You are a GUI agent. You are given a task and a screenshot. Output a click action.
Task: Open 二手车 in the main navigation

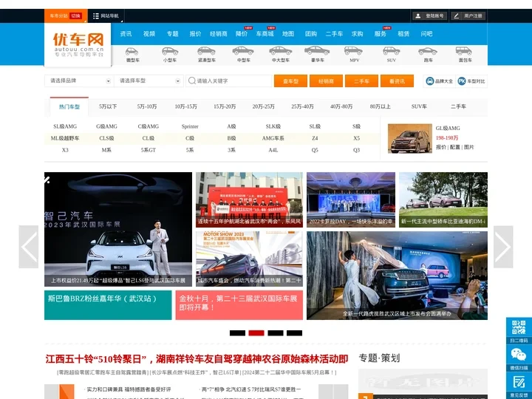(334, 34)
